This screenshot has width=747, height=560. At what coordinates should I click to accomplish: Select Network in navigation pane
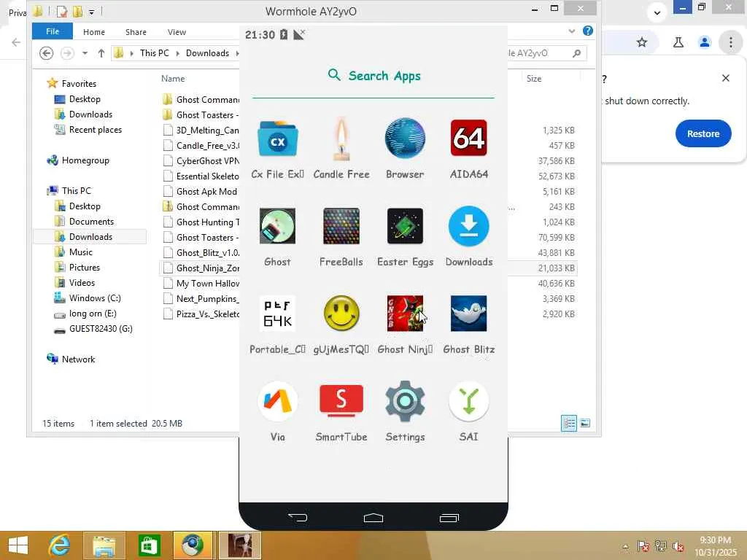point(77,359)
